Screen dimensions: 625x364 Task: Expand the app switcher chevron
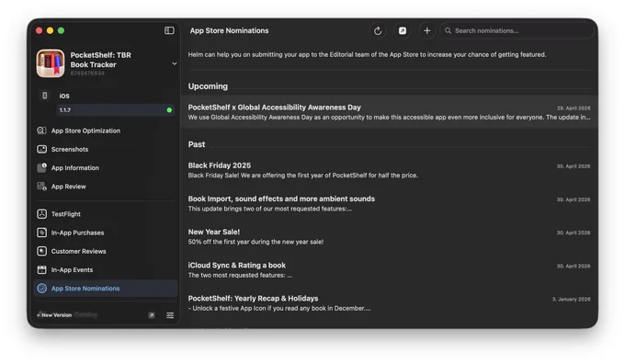tap(175, 63)
